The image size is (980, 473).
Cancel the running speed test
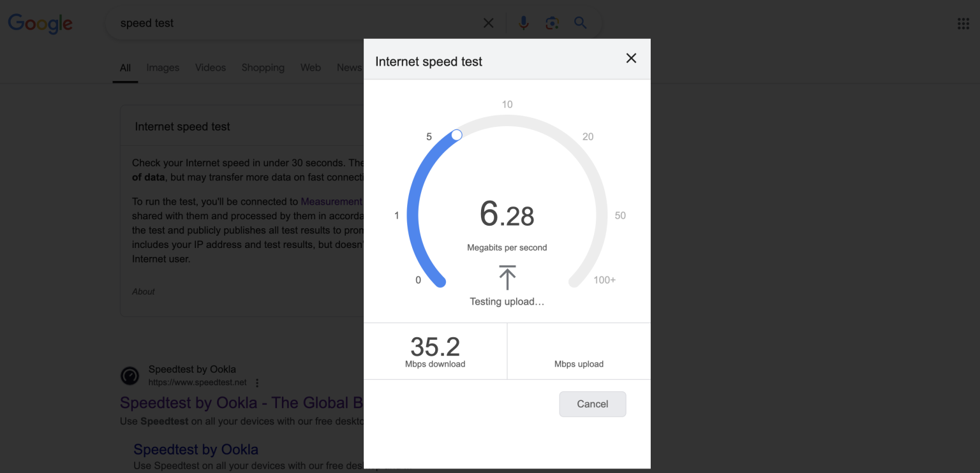coord(592,404)
